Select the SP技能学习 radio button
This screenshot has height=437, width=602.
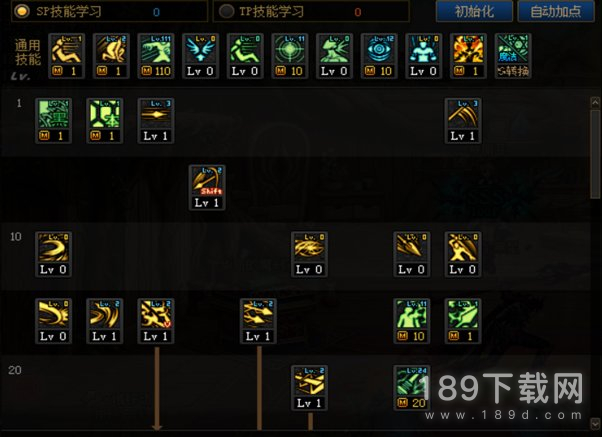[x=22, y=11]
